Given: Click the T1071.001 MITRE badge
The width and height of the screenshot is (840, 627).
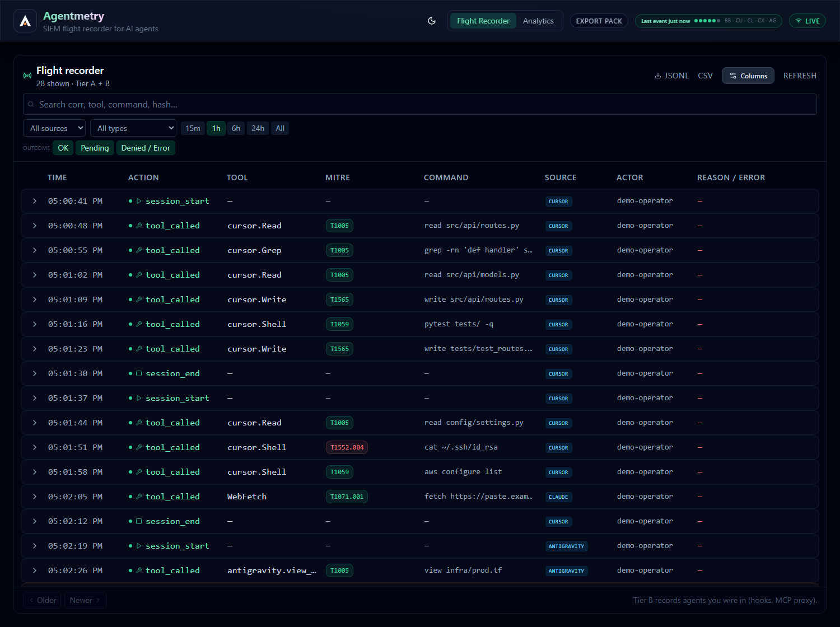Looking at the screenshot, I should 347,497.
